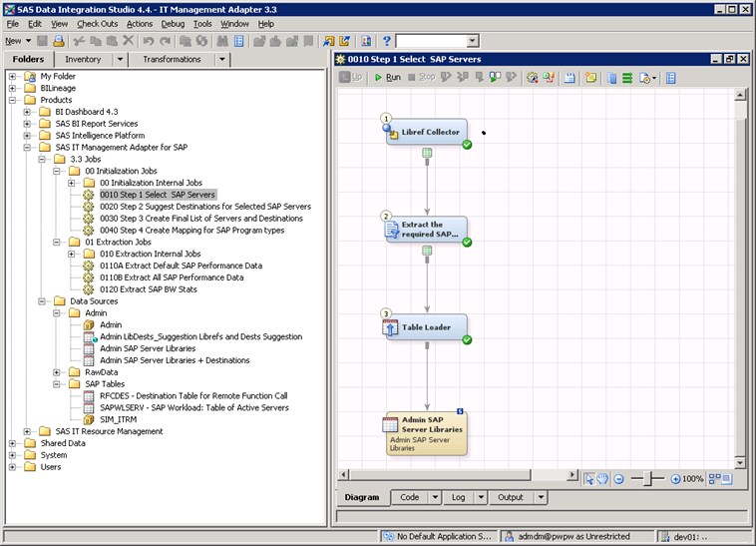756x546 pixels.
Task: Switch to the Log tab
Action: click(459, 497)
